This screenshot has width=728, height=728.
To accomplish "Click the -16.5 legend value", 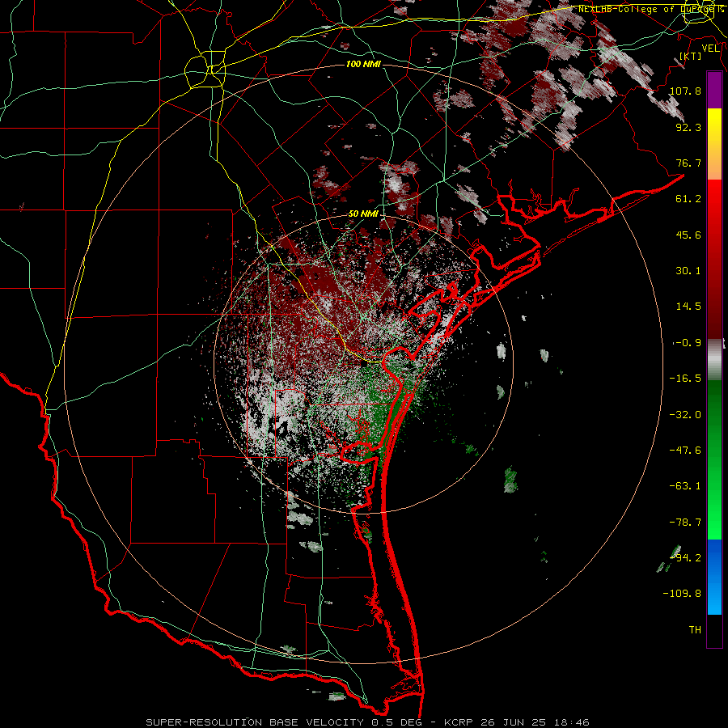I will pyautogui.click(x=685, y=379).
